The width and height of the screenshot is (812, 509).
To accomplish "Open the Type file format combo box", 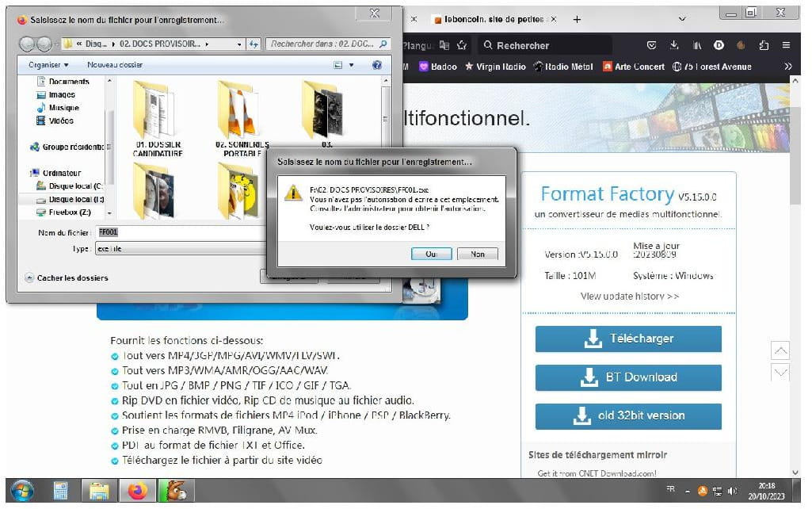I will tap(181, 249).
